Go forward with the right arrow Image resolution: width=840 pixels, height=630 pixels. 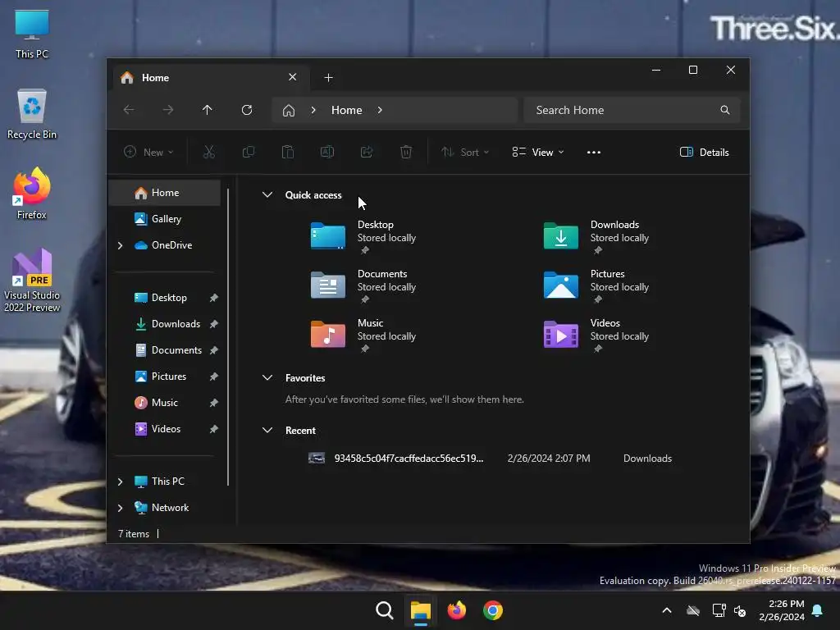(x=168, y=110)
